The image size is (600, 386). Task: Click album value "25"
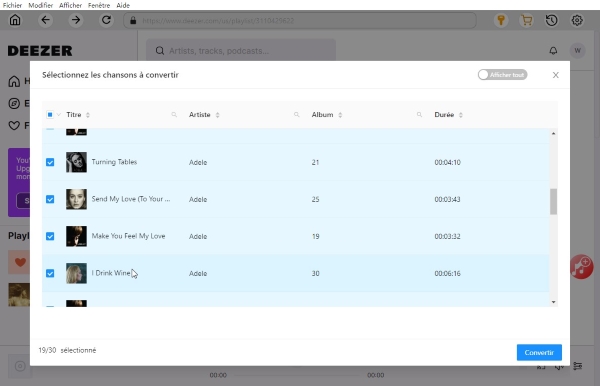(315, 199)
